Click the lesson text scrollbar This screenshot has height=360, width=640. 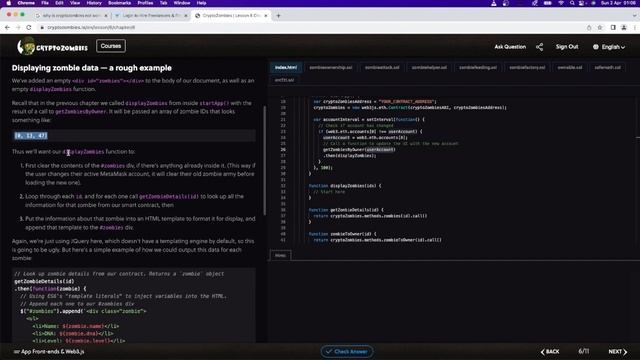pyautogui.click(x=264, y=161)
